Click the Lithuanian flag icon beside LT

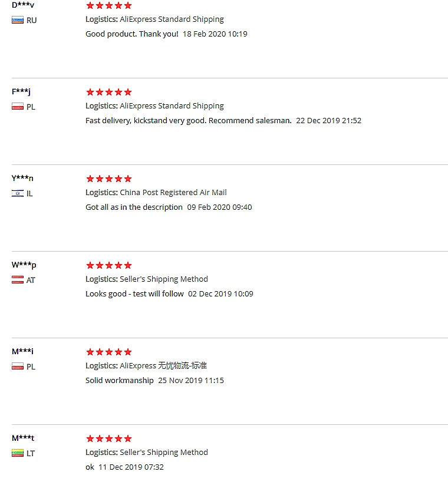(x=18, y=453)
